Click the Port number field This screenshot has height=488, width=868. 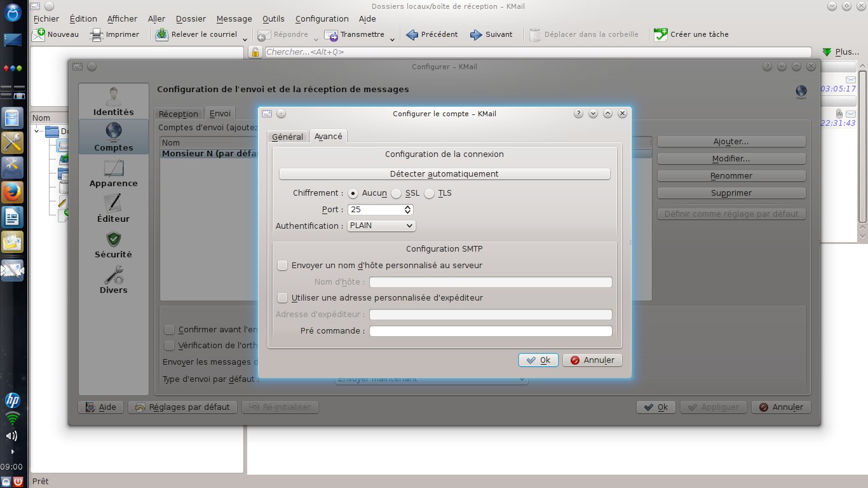point(376,210)
